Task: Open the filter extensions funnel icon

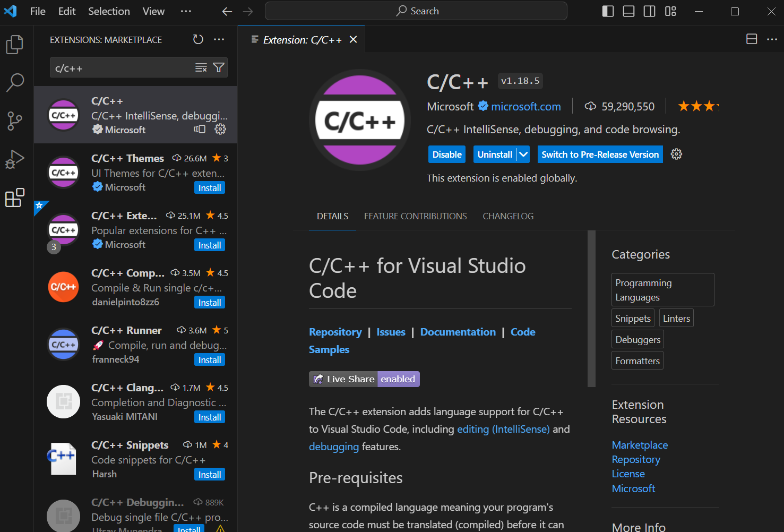Action: pyautogui.click(x=218, y=67)
